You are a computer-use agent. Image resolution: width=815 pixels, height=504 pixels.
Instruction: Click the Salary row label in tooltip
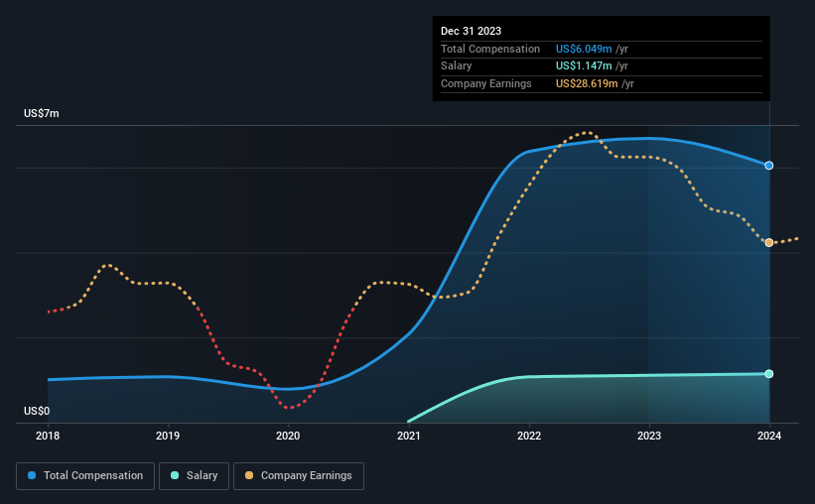point(456,66)
